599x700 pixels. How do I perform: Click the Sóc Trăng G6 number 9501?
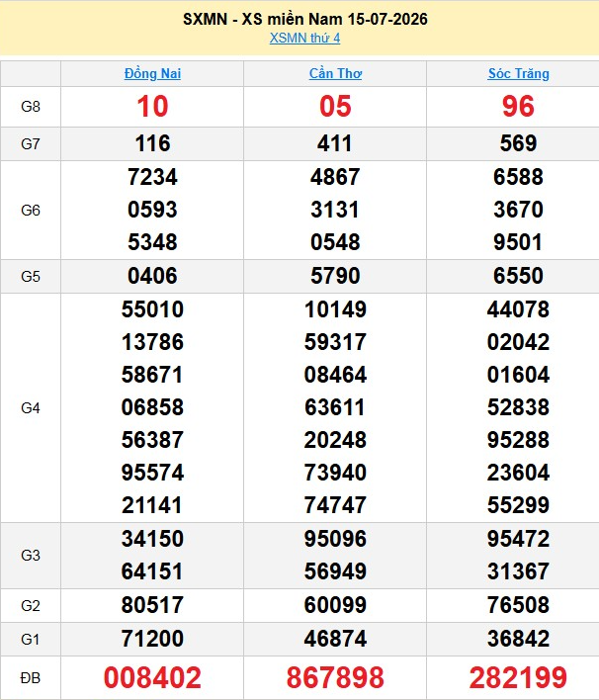click(x=518, y=242)
